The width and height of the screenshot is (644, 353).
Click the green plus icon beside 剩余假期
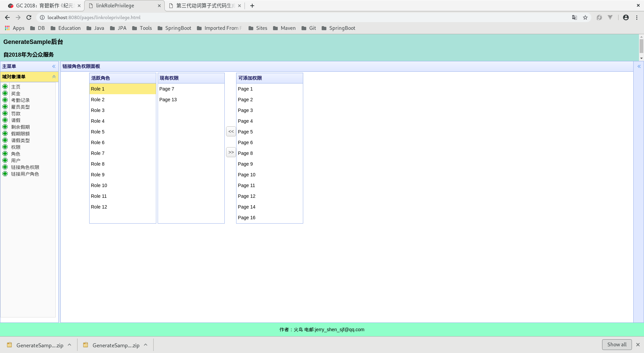coord(5,127)
